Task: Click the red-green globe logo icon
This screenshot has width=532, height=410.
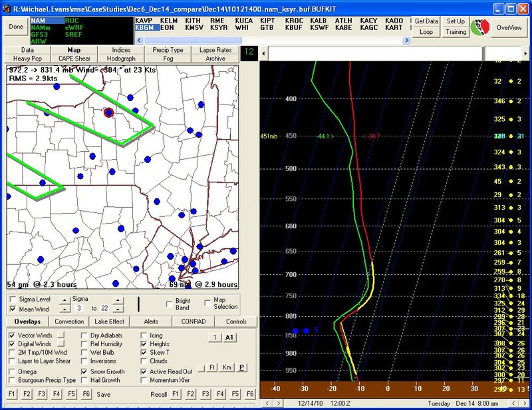Action: click(x=480, y=27)
